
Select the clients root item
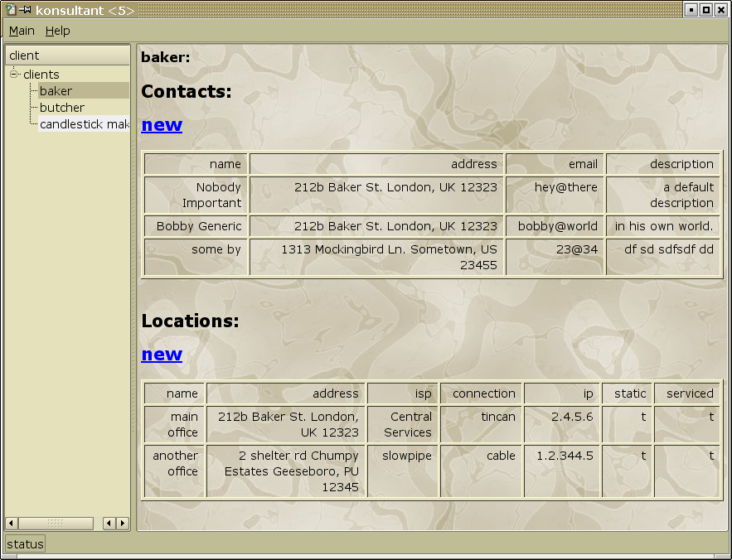[x=41, y=75]
